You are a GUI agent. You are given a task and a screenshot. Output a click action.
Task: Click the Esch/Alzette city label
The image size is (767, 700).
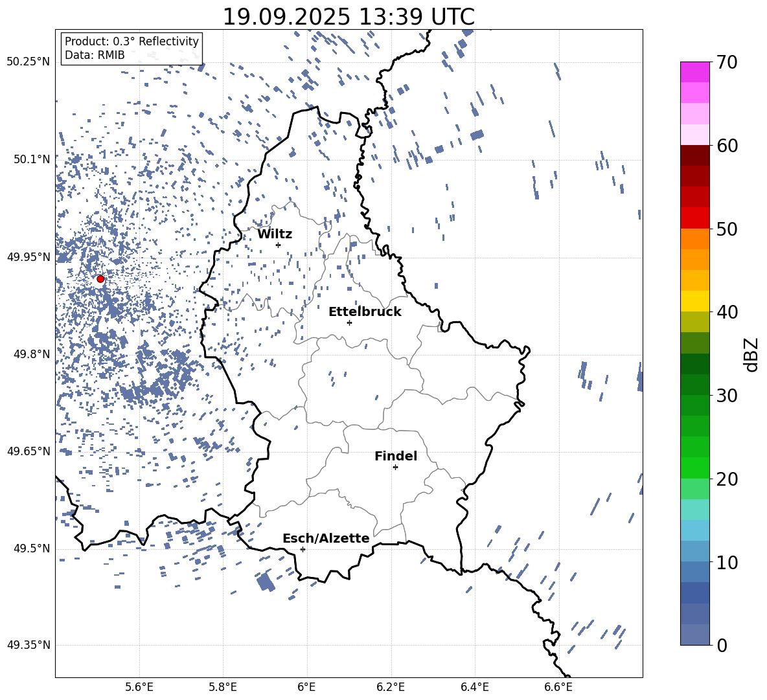(x=326, y=539)
